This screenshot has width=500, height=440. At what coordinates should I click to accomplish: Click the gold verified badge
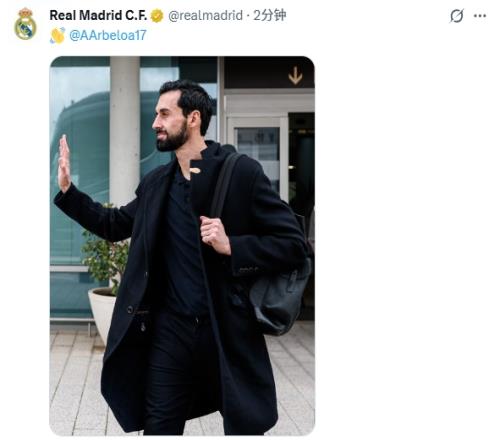tap(157, 16)
